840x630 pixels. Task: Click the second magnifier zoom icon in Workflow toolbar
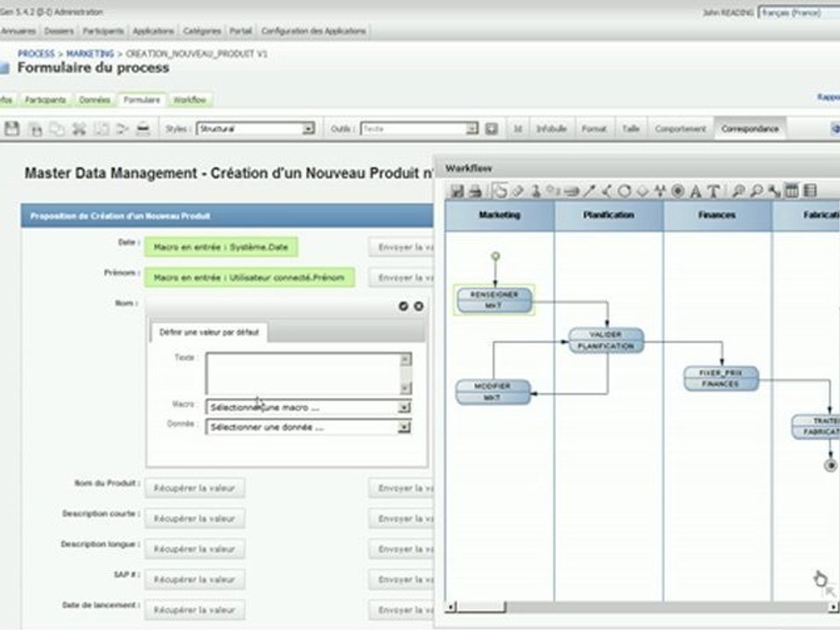point(756,191)
